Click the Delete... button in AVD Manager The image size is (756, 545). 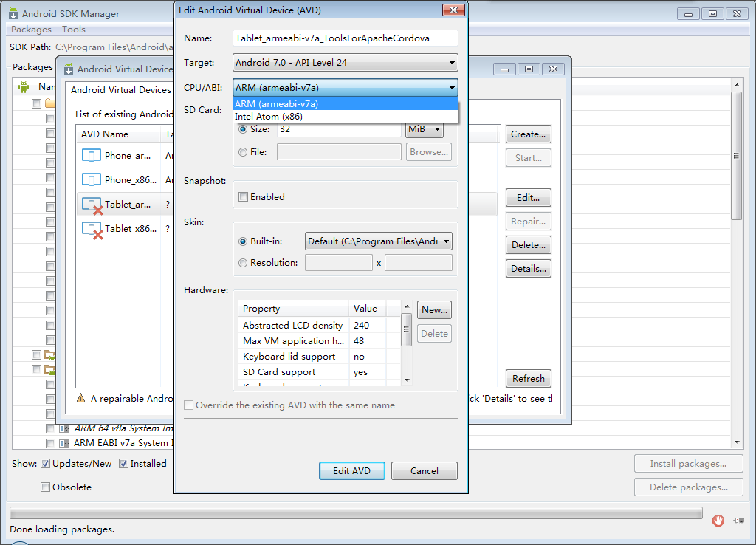pyautogui.click(x=529, y=245)
